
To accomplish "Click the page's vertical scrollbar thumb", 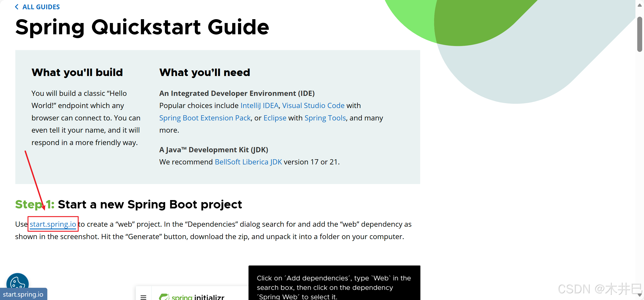I will click(x=639, y=34).
